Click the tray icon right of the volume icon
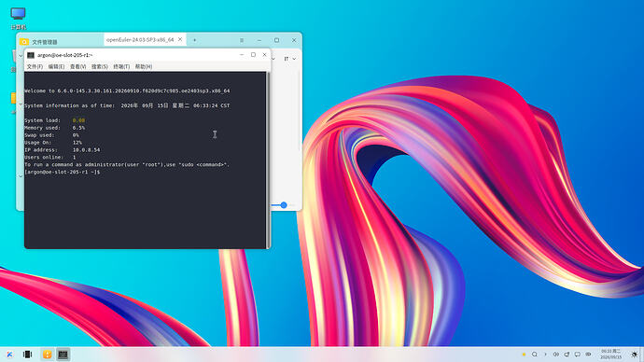The image size is (644, 362). pos(567,355)
